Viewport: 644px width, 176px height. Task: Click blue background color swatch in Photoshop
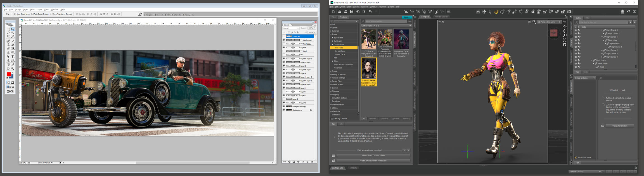(12, 77)
